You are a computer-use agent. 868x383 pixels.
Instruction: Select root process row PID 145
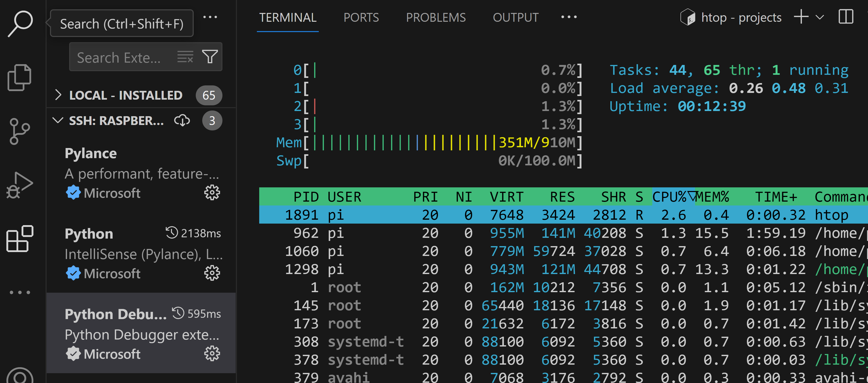click(x=563, y=305)
